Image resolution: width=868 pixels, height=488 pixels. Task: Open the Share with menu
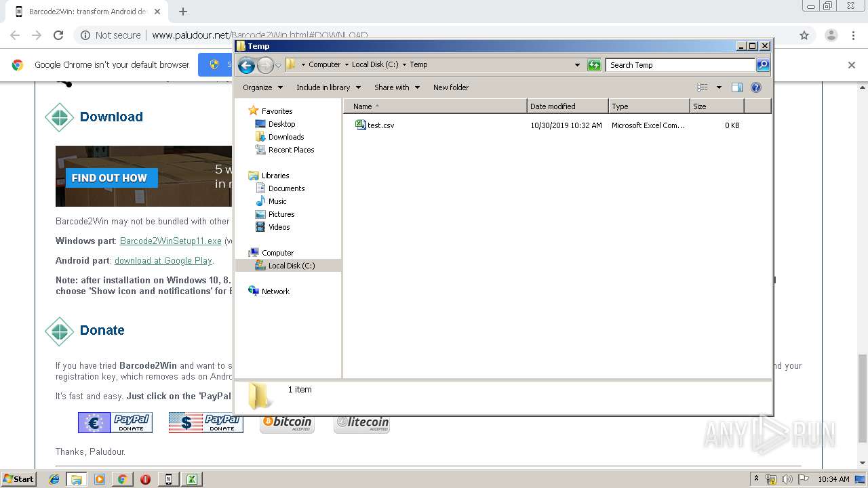click(x=397, y=87)
